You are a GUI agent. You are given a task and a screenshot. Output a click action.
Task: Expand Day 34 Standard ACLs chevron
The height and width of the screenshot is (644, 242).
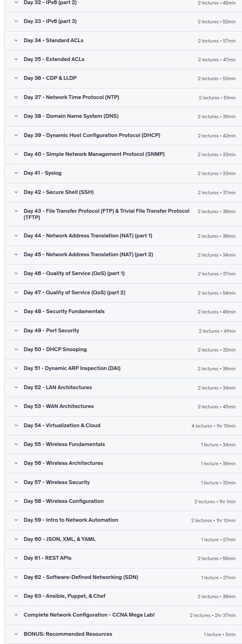tap(16, 40)
